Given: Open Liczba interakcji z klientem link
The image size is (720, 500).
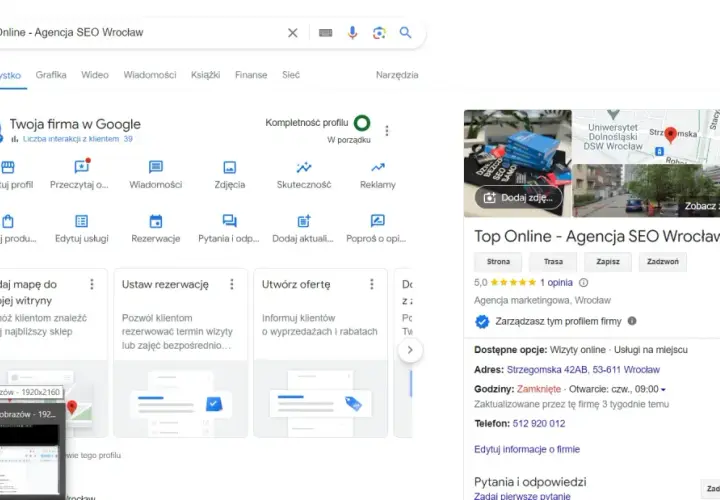Looking at the screenshot, I should coord(78,139).
